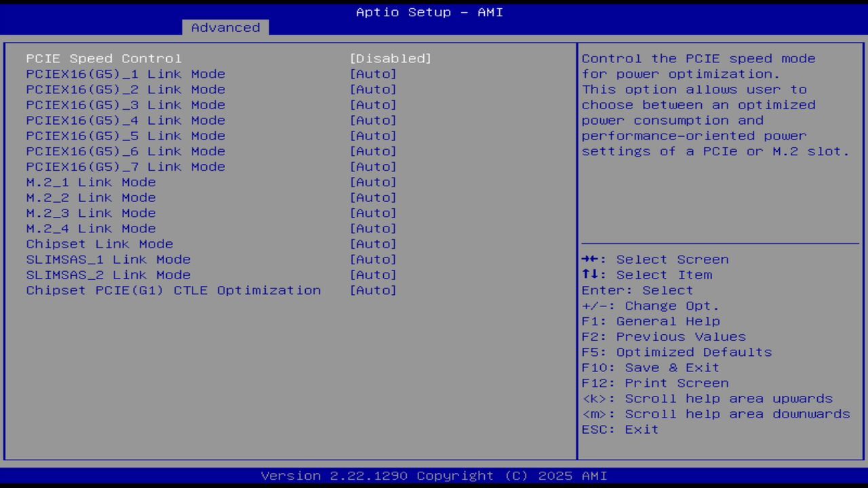Click the up-down arrows beside Select Item
Image resolution: width=868 pixels, height=488 pixels.
pyautogui.click(x=590, y=274)
